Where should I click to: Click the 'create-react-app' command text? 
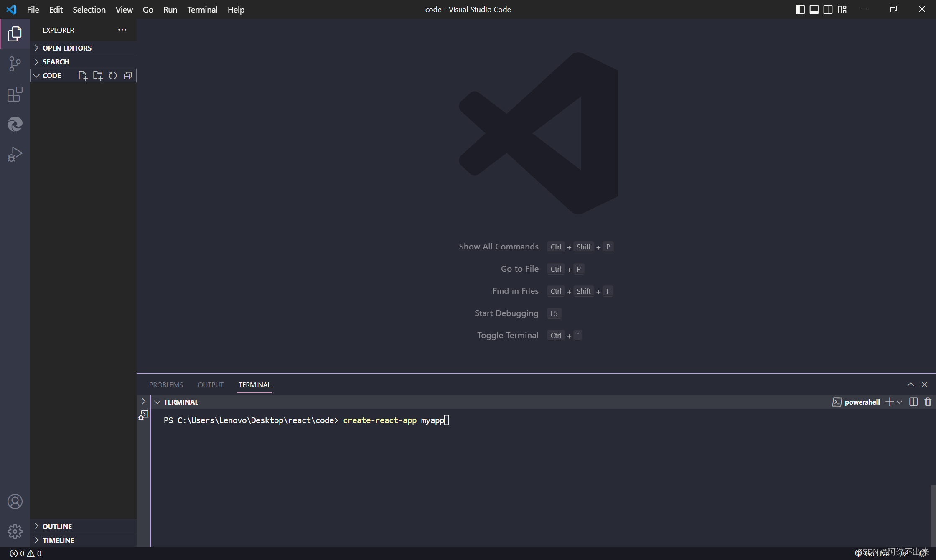pos(380,420)
